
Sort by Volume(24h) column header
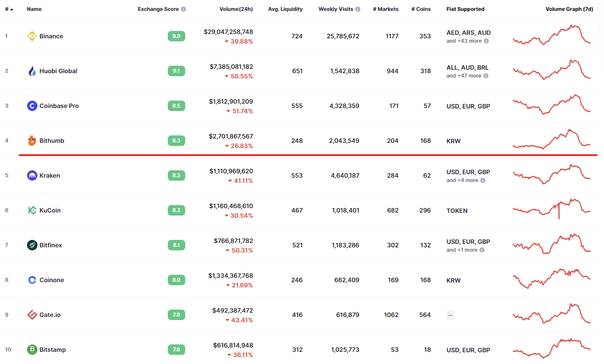(236, 9)
